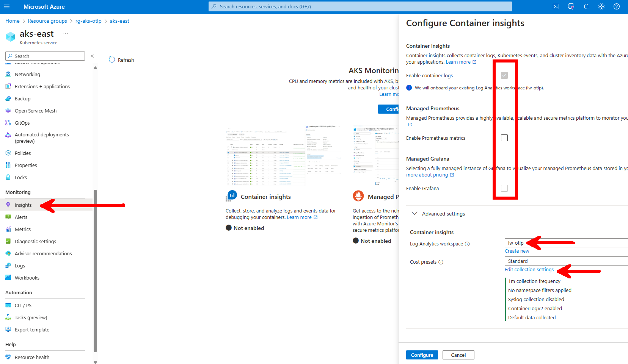Click the GitOps icon in sidebar

[8, 123]
